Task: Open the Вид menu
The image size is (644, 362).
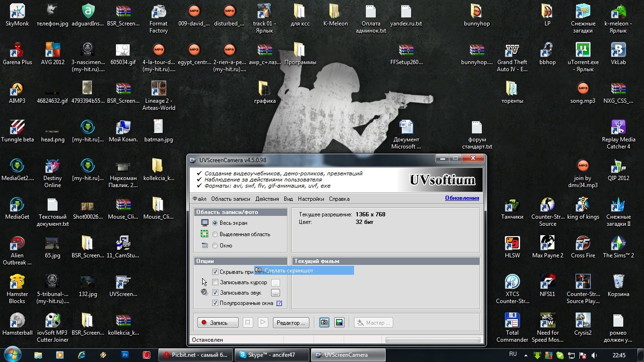Action: 288,199
